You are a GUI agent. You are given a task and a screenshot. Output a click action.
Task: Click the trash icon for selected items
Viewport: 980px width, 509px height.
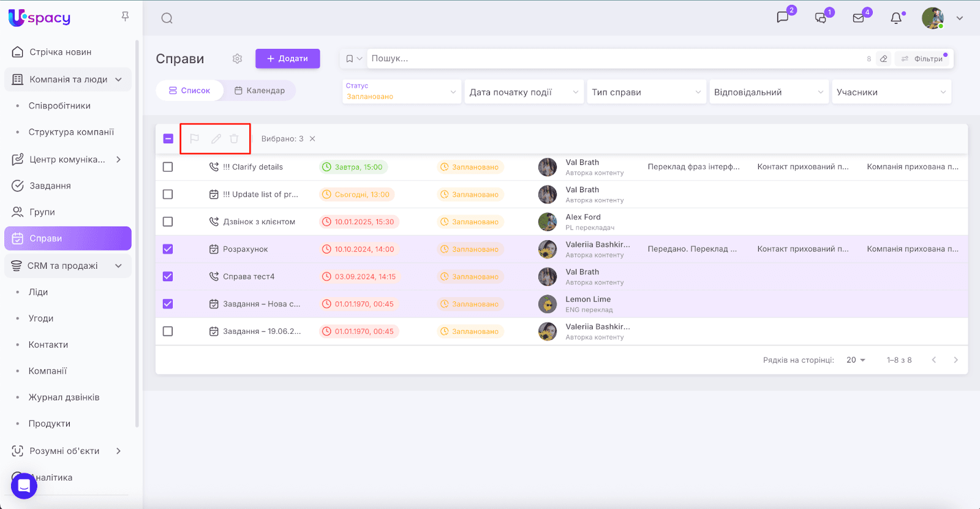click(234, 139)
